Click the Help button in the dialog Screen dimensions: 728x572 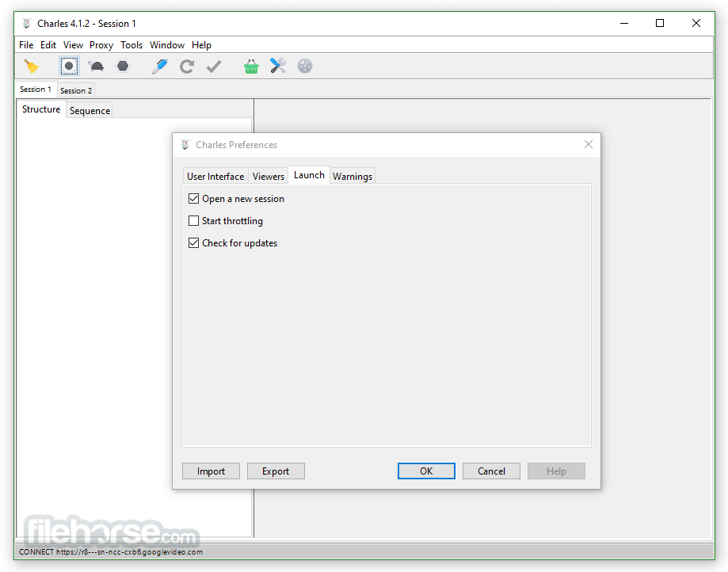point(556,471)
